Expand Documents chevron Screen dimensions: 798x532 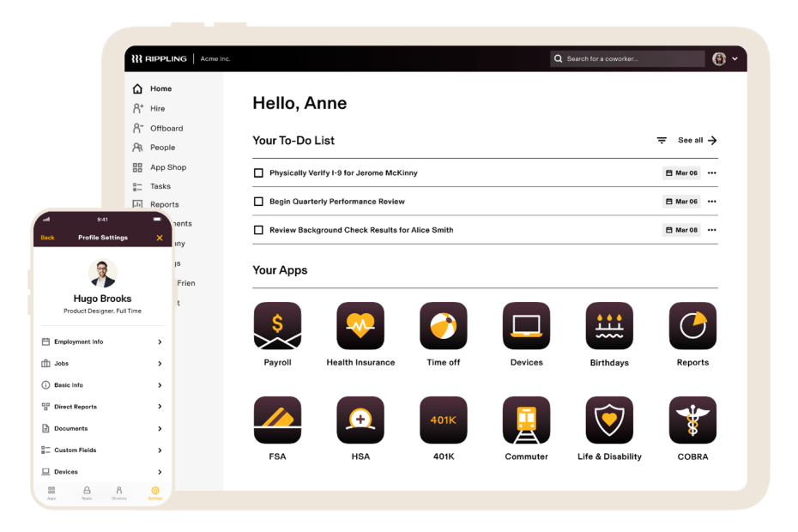click(x=160, y=429)
